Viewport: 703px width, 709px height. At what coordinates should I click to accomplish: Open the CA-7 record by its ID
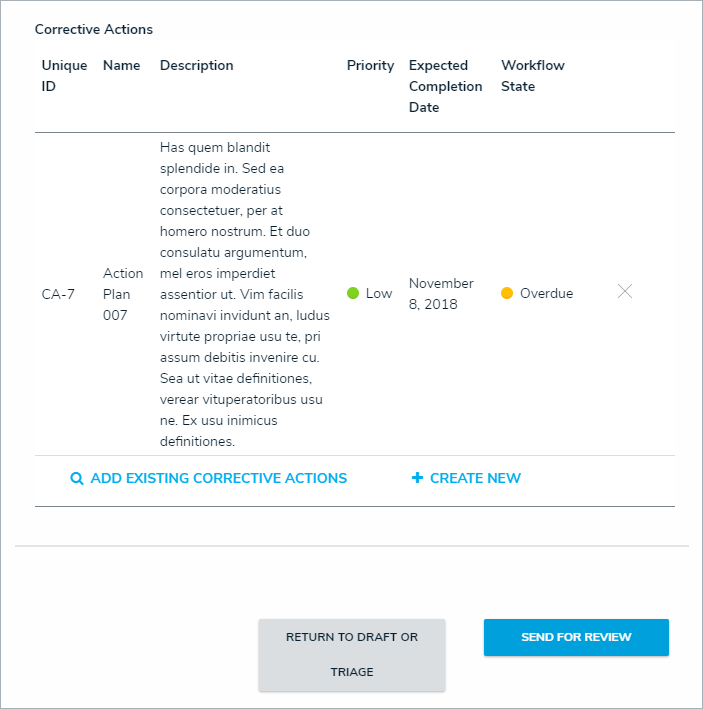58,294
